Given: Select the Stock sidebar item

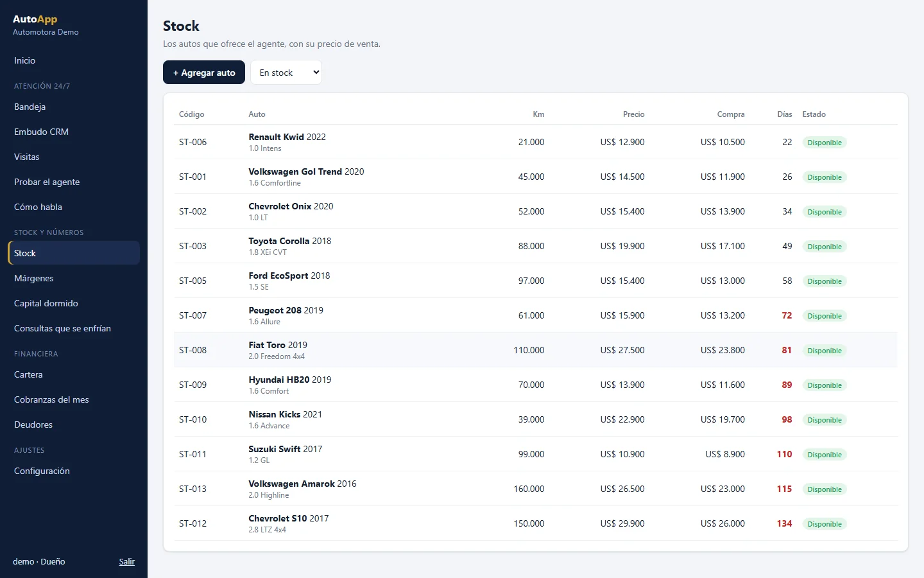Looking at the screenshot, I should tap(74, 253).
